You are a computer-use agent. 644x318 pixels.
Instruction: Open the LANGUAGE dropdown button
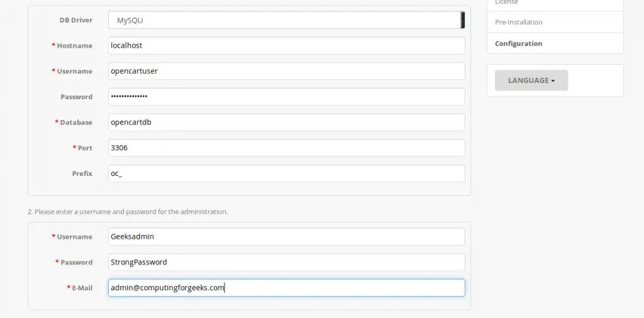tap(531, 80)
